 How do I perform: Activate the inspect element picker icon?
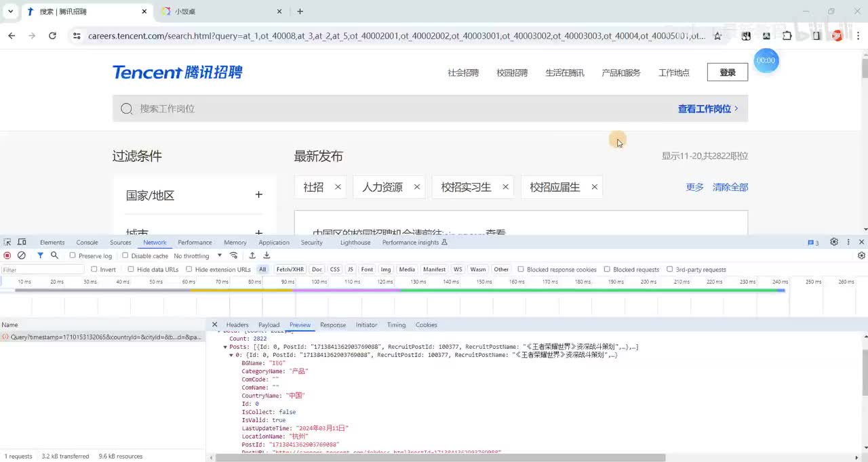pos(7,242)
